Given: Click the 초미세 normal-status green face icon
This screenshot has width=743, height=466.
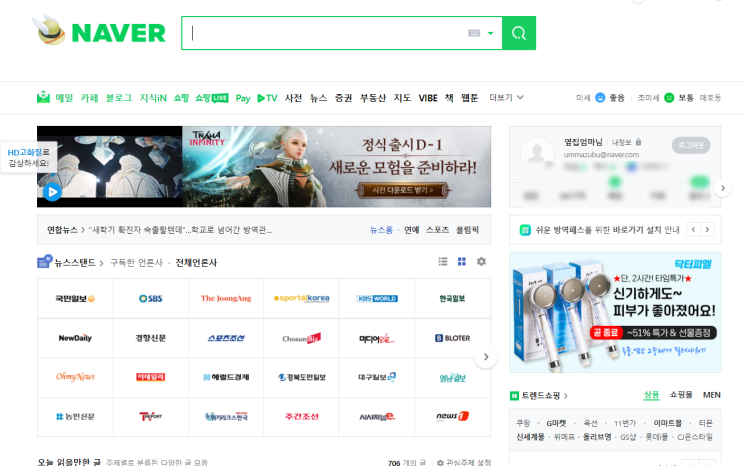Looking at the screenshot, I should pos(669,98).
